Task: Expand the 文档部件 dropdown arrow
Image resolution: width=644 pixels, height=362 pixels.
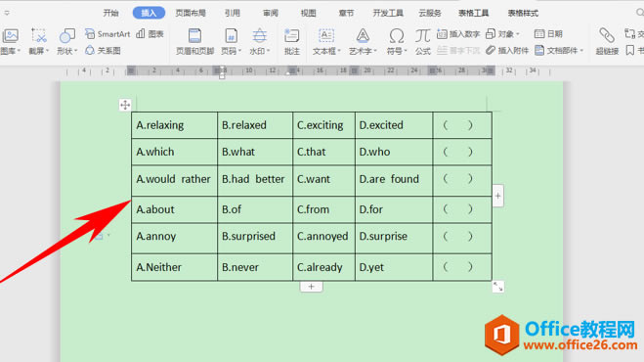Action: [x=581, y=51]
